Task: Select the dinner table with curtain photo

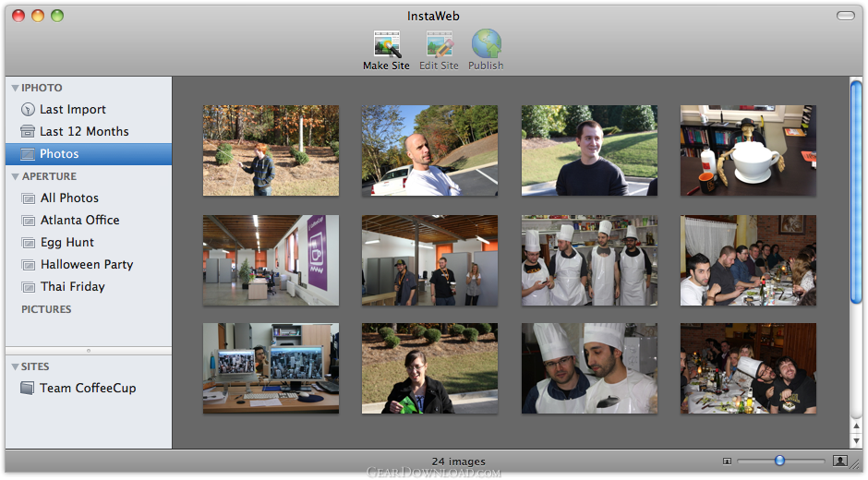Action: [x=748, y=260]
